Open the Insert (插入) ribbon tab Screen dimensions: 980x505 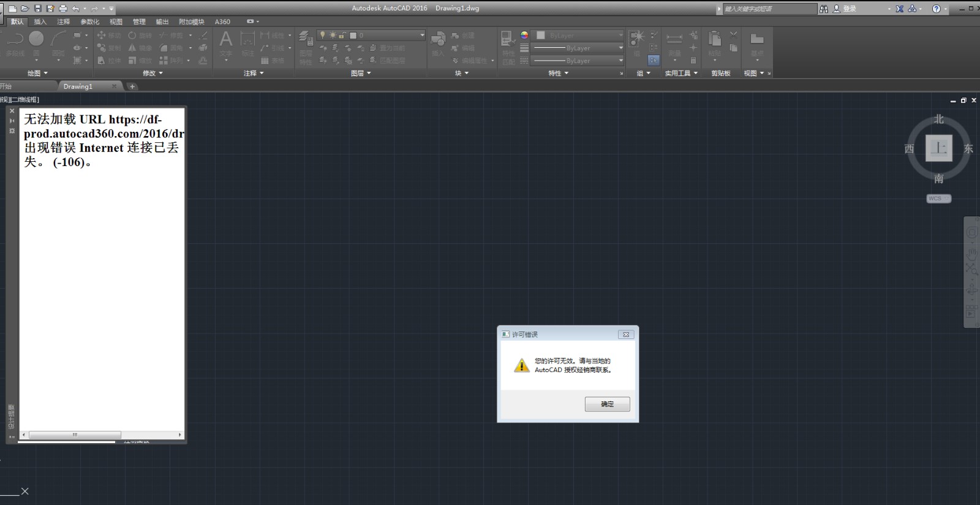coord(40,21)
